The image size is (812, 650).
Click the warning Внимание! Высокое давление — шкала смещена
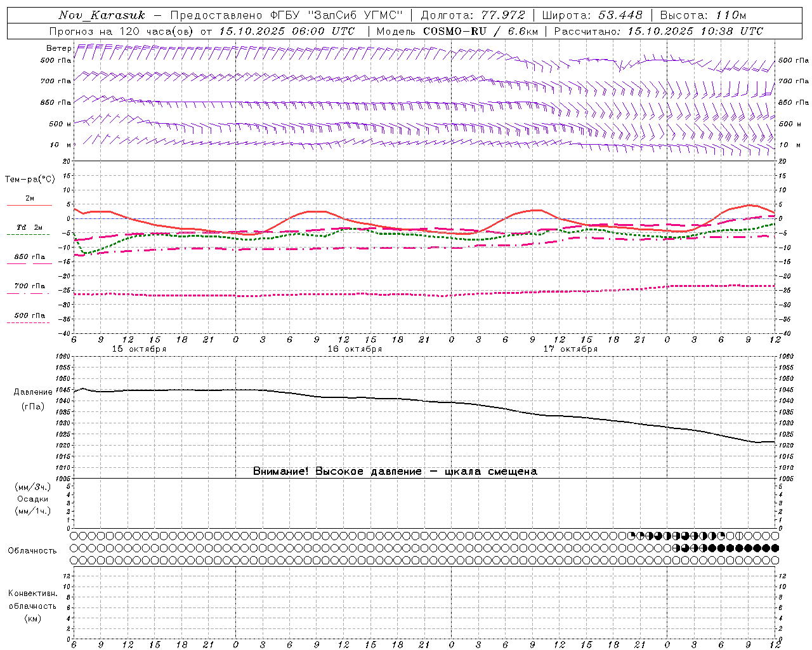point(395,471)
